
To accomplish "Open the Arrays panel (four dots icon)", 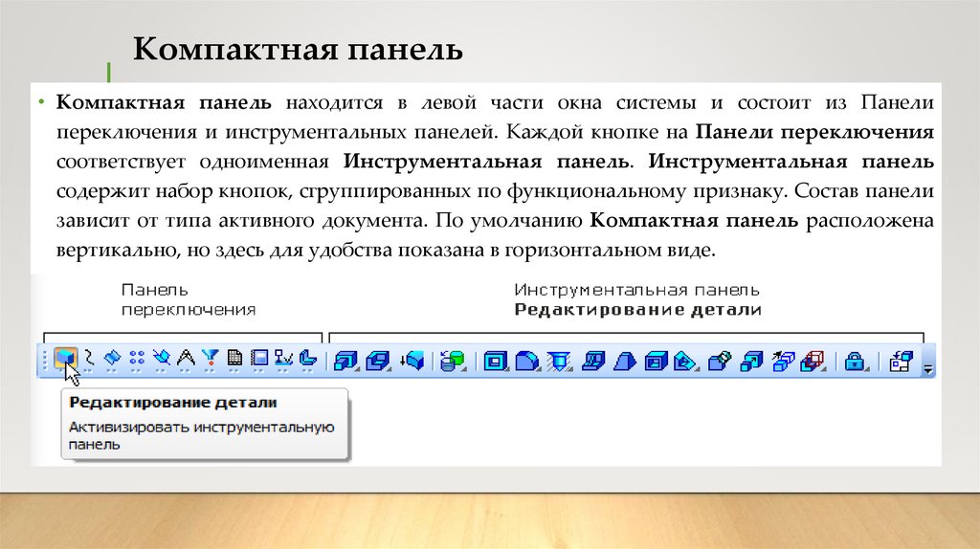I will 137,358.
